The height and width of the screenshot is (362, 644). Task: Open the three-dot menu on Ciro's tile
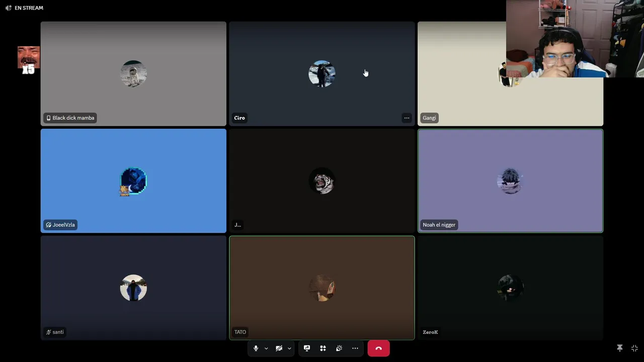tap(407, 118)
